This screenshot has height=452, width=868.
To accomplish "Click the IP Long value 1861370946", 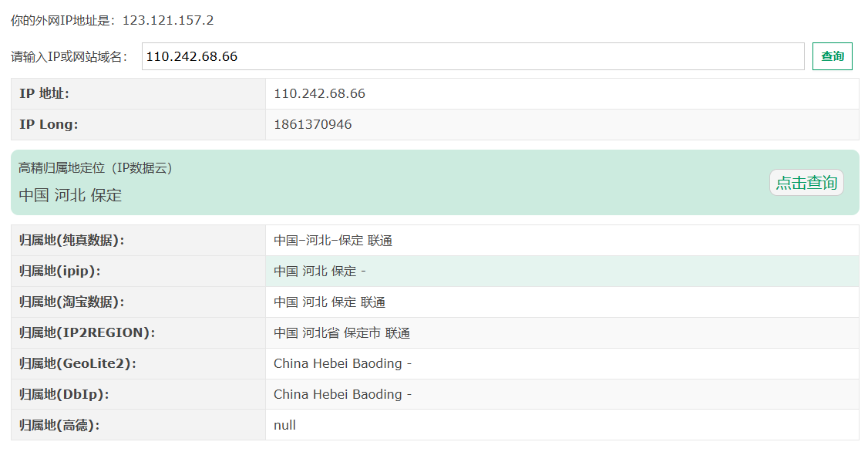I will (x=313, y=125).
